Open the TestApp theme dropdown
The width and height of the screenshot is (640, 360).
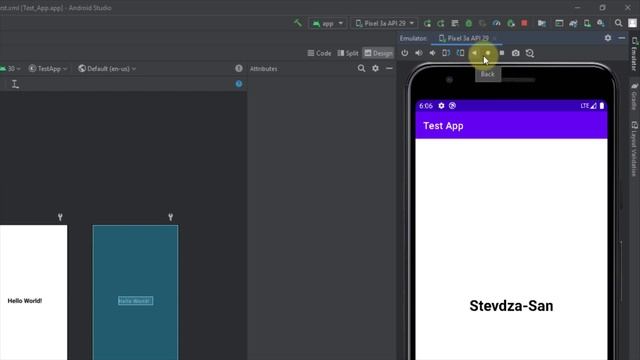click(x=48, y=69)
